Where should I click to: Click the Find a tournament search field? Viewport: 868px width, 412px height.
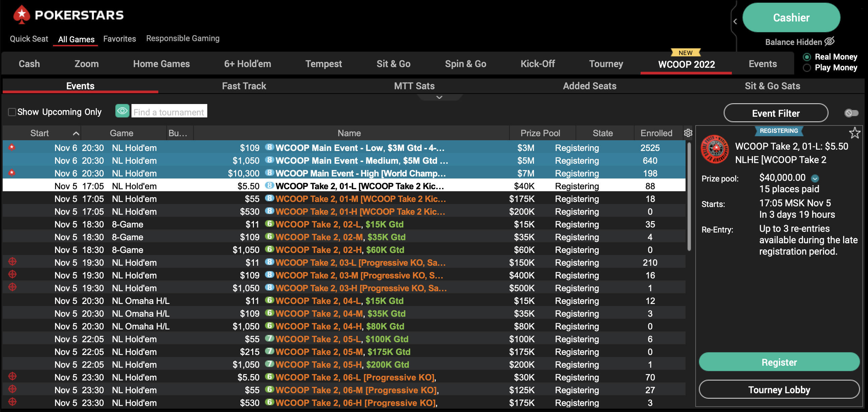(169, 111)
